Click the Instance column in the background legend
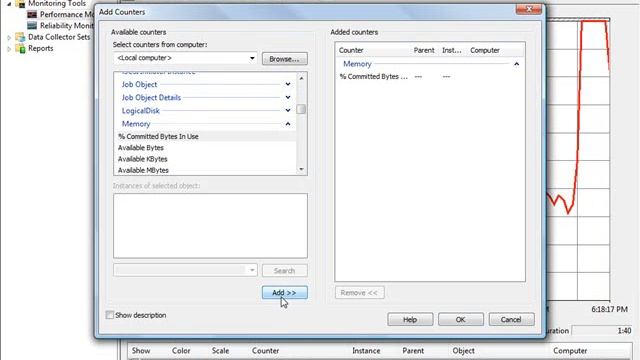The width and height of the screenshot is (640, 360). point(366,351)
